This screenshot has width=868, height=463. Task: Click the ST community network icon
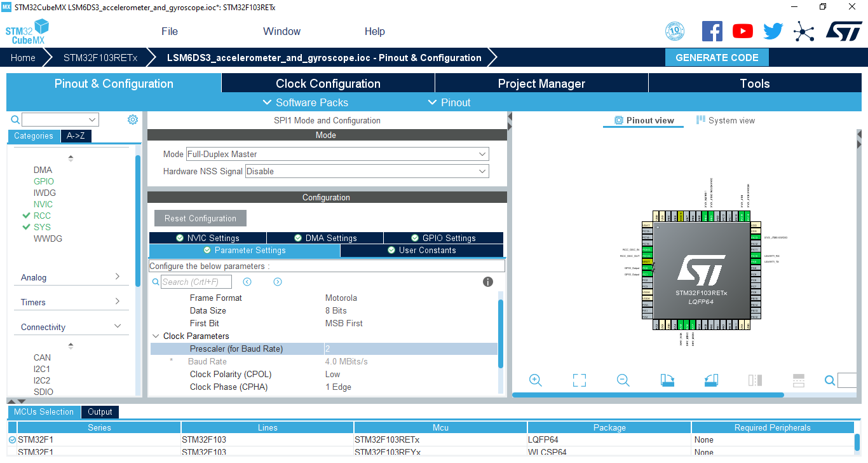click(x=804, y=31)
